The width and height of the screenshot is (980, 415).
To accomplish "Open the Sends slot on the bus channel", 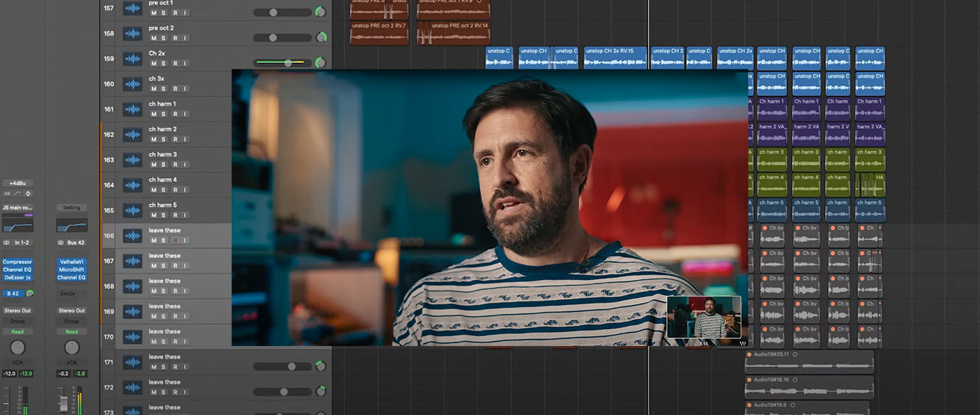I will [68, 293].
